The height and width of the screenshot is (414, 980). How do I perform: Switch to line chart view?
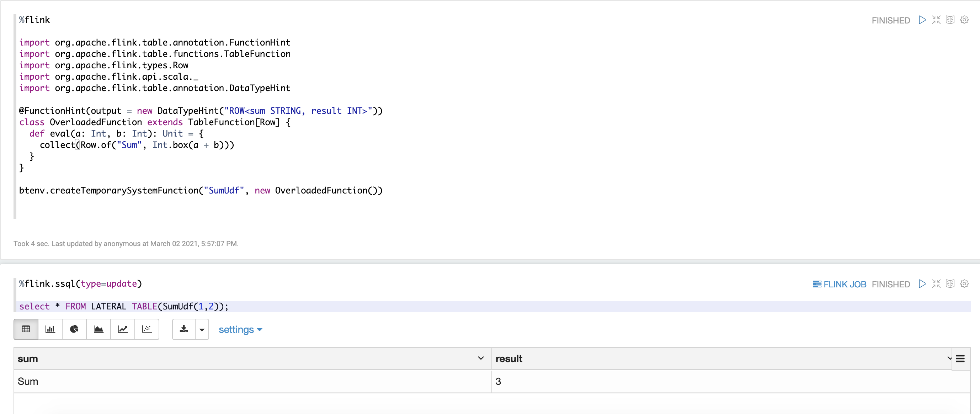[x=122, y=329]
